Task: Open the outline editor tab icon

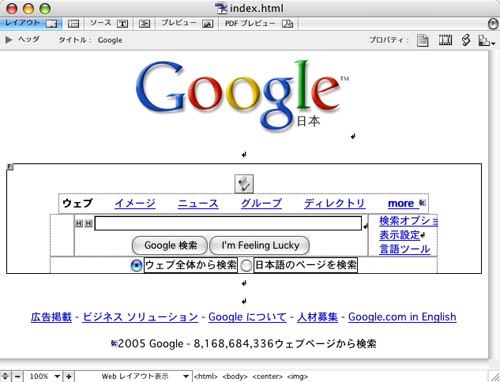Action: click(x=144, y=24)
